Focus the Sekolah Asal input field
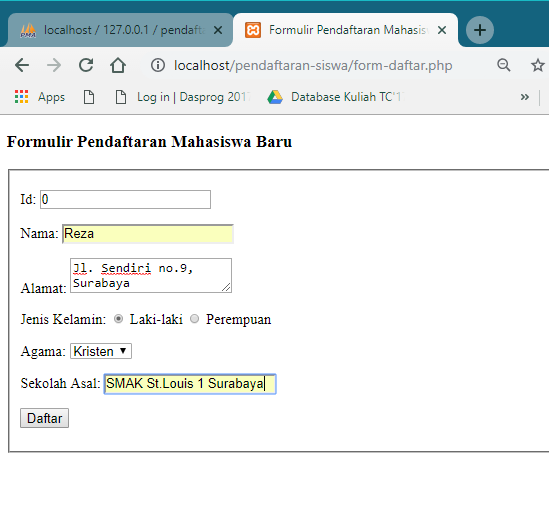The image size is (549, 526). tap(190, 384)
